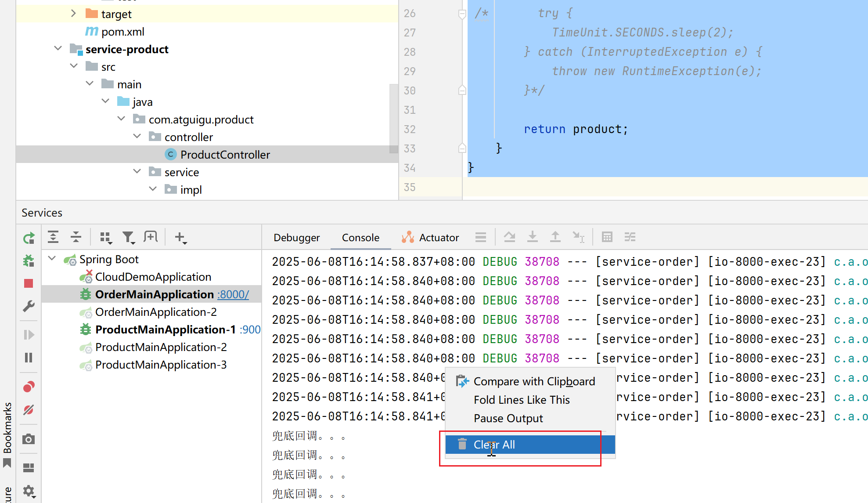Select Pause Output menu entry
The width and height of the screenshot is (868, 503).
point(508,419)
